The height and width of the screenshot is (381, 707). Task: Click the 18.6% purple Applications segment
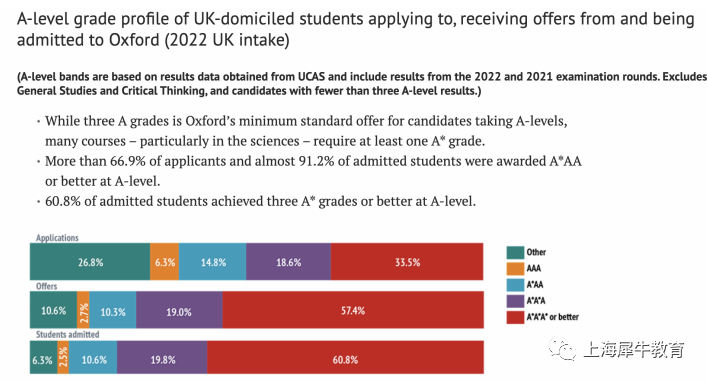point(289,262)
